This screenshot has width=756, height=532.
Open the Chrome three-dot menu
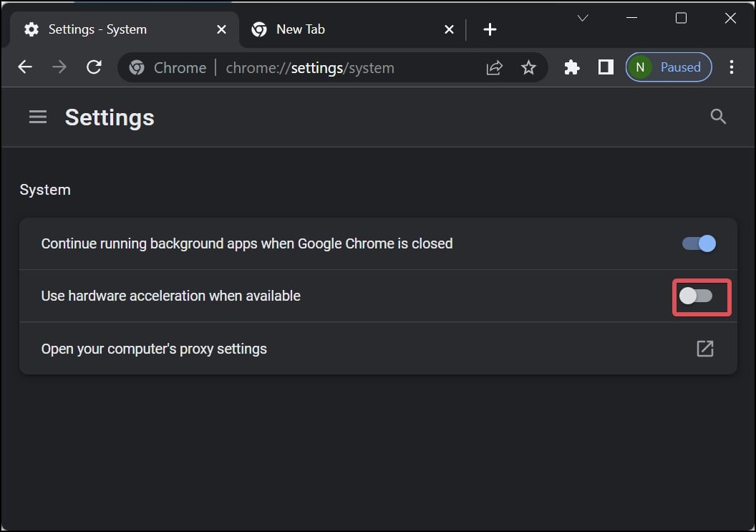click(732, 67)
